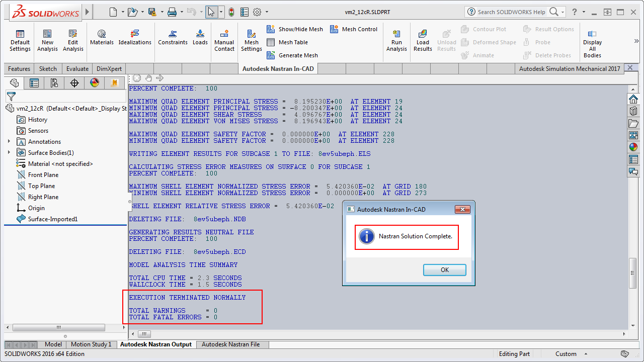Click the hand icon in output toolbar

148,78
